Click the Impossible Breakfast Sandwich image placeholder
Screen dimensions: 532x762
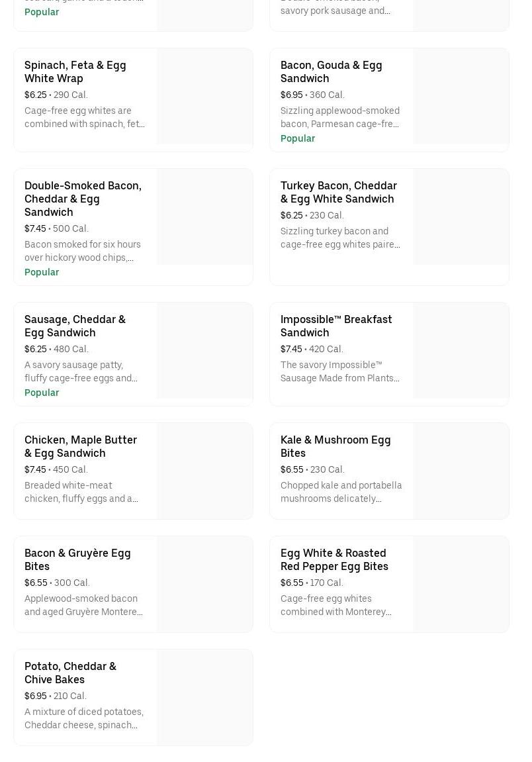tap(461, 350)
